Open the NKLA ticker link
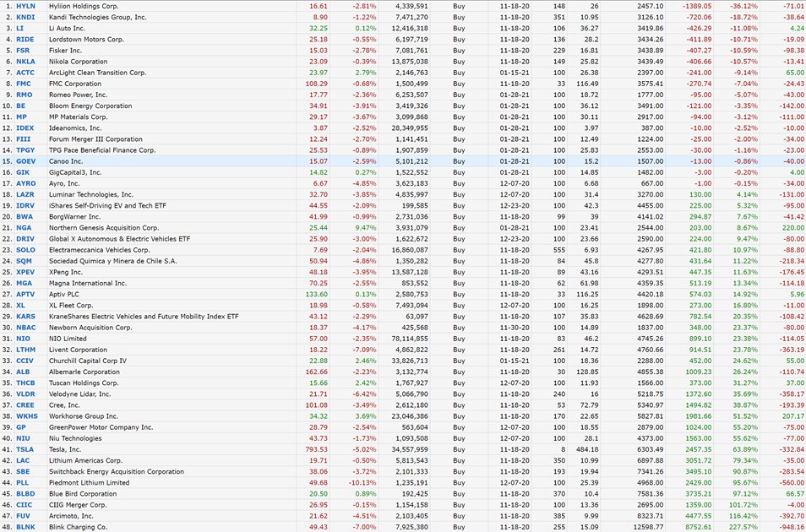Viewport: 806px width, 532px height. tap(25, 61)
